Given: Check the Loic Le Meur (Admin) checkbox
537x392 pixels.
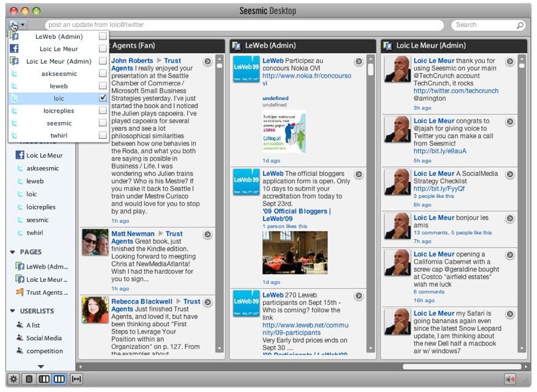Looking at the screenshot, I should point(103,61).
